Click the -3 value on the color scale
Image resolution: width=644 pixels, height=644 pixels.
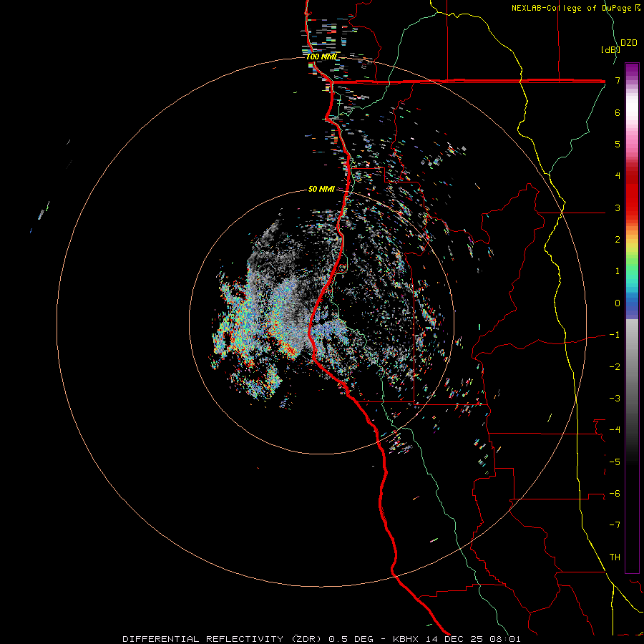click(x=615, y=399)
